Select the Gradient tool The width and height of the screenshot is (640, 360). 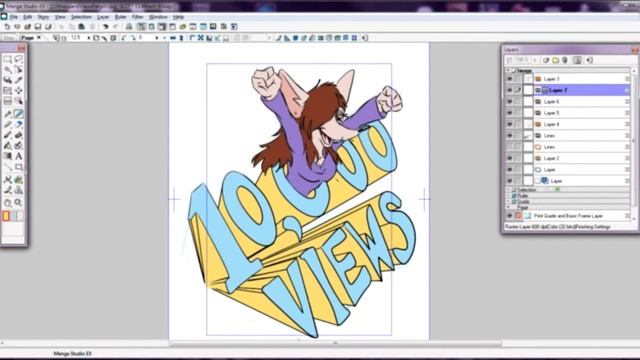7,156
